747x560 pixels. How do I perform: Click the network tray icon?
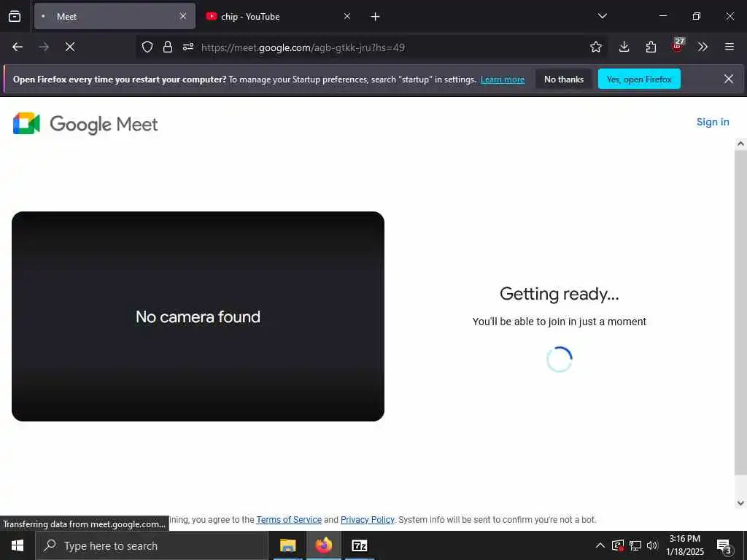coord(635,545)
